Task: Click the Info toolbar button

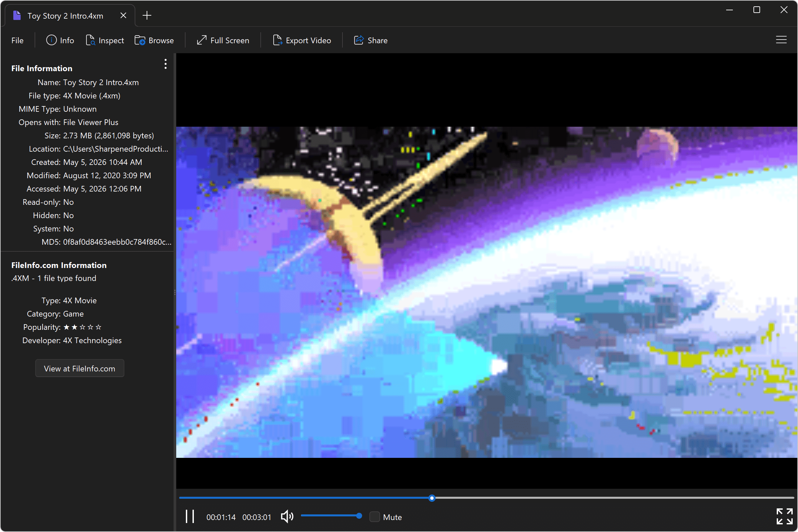Action: coord(60,40)
